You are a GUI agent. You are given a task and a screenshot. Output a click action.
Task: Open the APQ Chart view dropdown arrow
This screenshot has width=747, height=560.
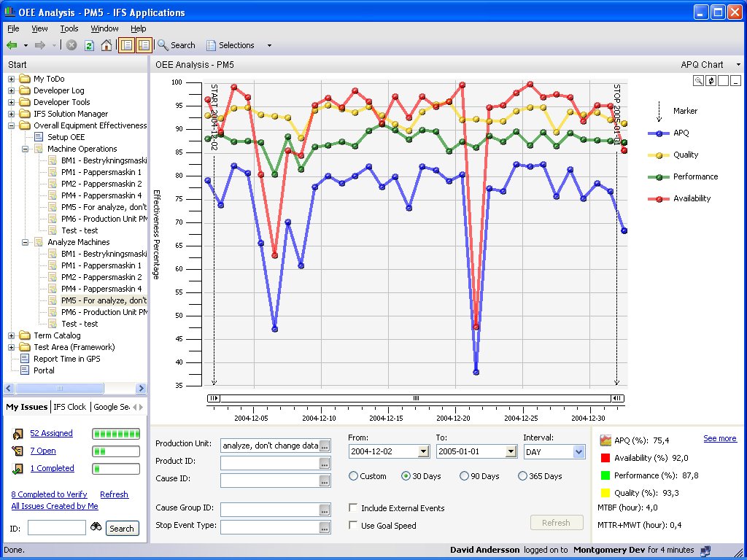tap(738, 65)
